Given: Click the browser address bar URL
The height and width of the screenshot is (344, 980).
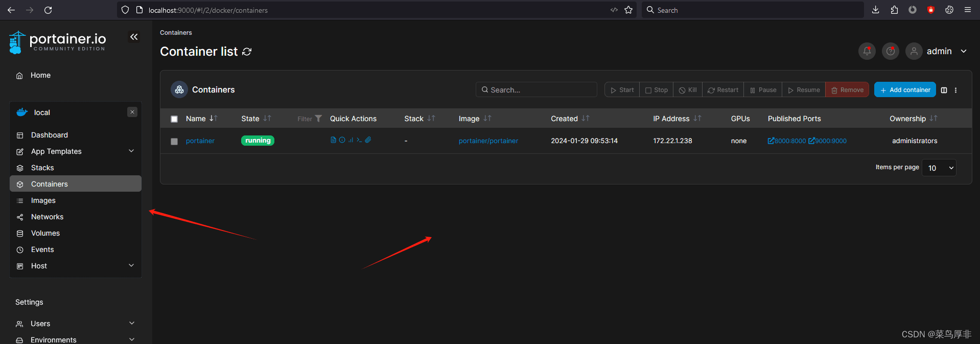Looking at the screenshot, I should click(208, 10).
